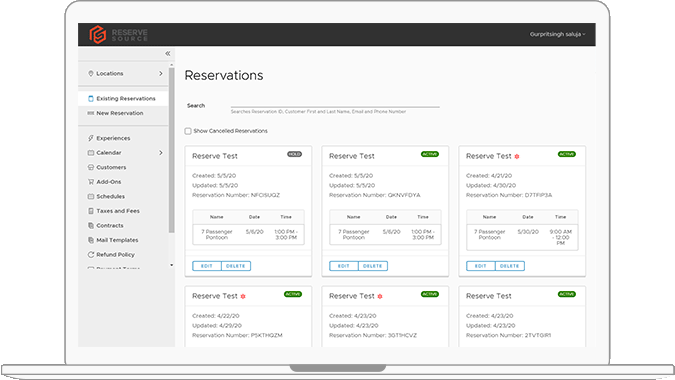Open Taxes and Fees menu item

click(123, 211)
